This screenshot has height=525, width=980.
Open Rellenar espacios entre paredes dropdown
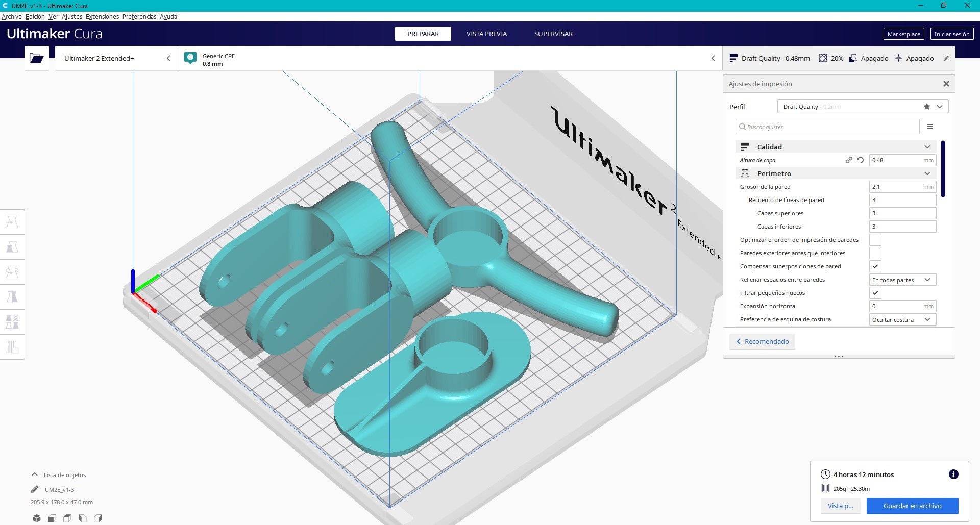[903, 280]
